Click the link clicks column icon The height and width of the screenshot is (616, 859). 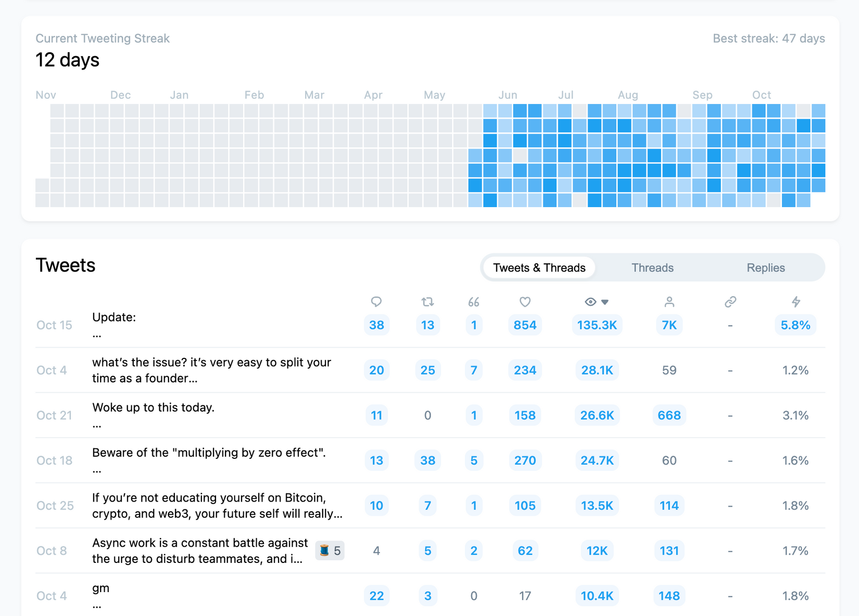[730, 302]
